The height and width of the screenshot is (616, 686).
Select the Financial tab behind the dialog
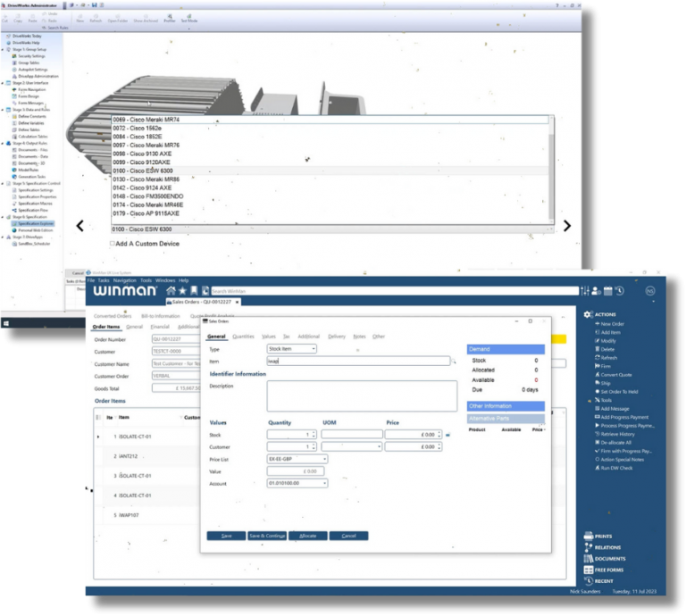point(160,327)
